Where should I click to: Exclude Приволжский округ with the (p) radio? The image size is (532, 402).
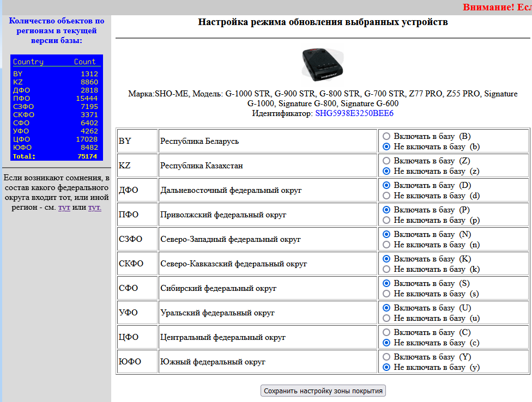(386, 220)
